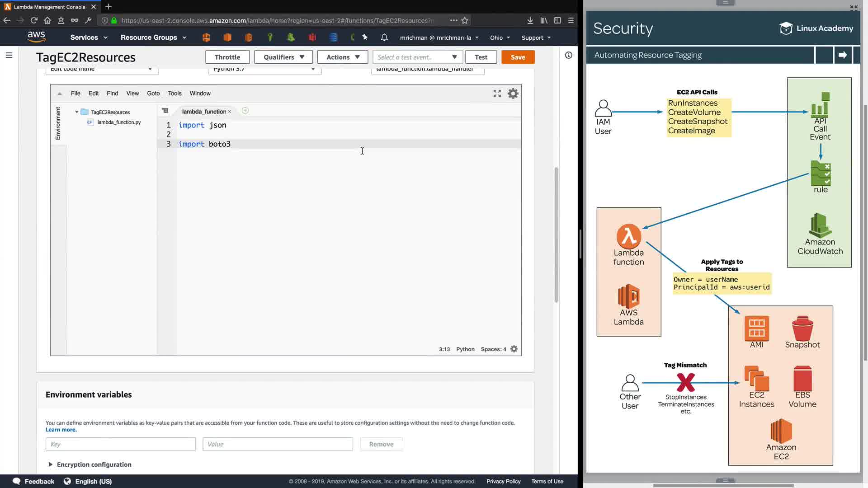This screenshot has height=488, width=868.
Task: Open the Actions dropdown
Action: point(343,57)
